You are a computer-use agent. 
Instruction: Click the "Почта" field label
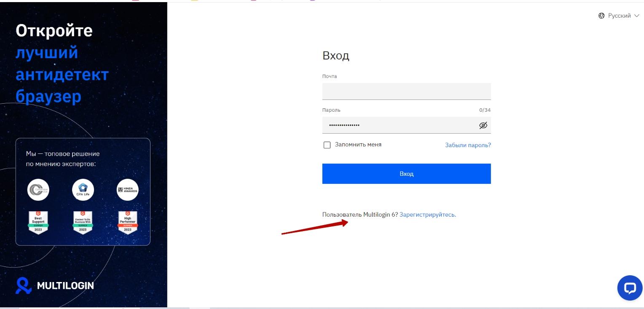click(x=330, y=76)
